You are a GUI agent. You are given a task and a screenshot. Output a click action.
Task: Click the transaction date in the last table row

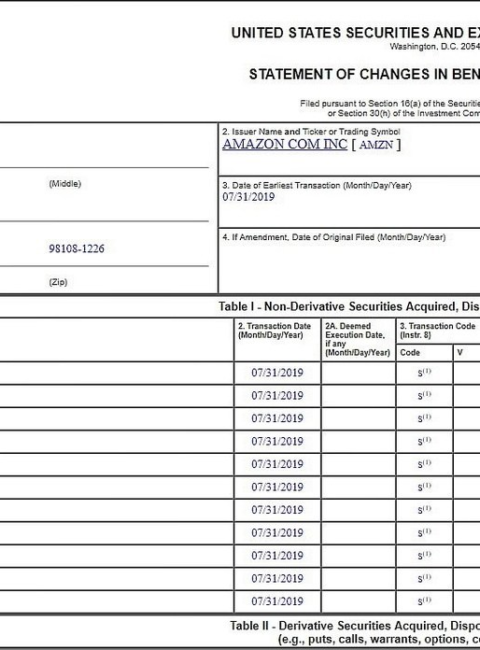(277, 601)
